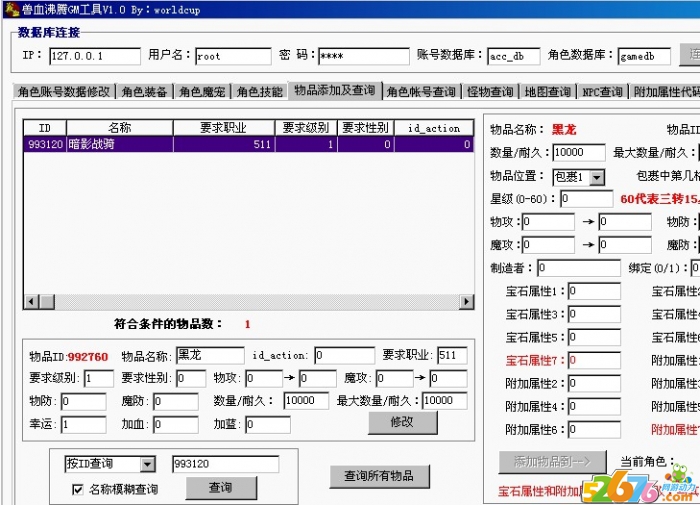
Task: Focus the 宝石属性5 input field
Action: pyautogui.click(x=594, y=337)
